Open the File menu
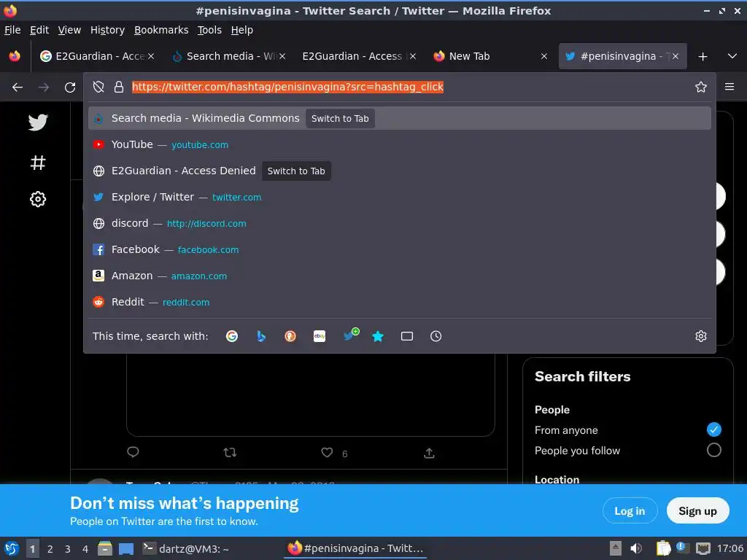Viewport: 747px width, 560px height. [x=12, y=30]
